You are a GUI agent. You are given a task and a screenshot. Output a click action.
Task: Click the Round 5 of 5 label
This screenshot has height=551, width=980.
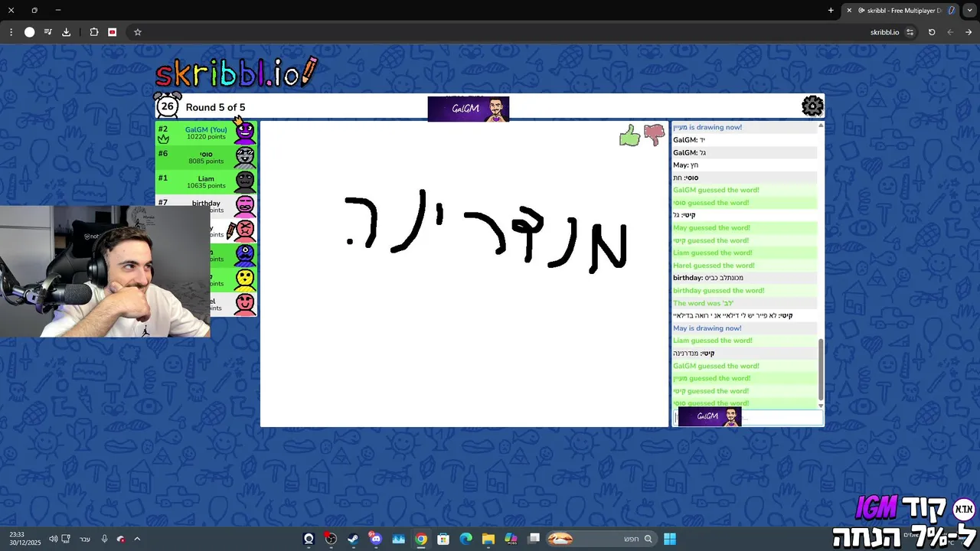(215, 107)
